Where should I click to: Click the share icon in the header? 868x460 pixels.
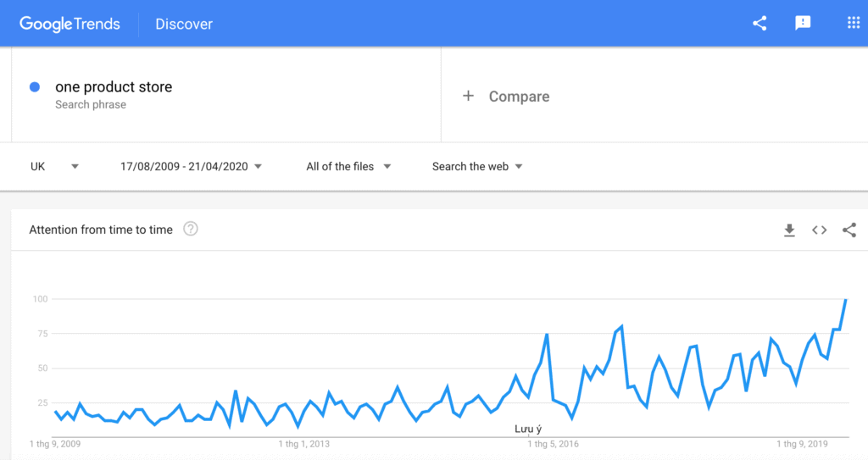coord(759,23)
